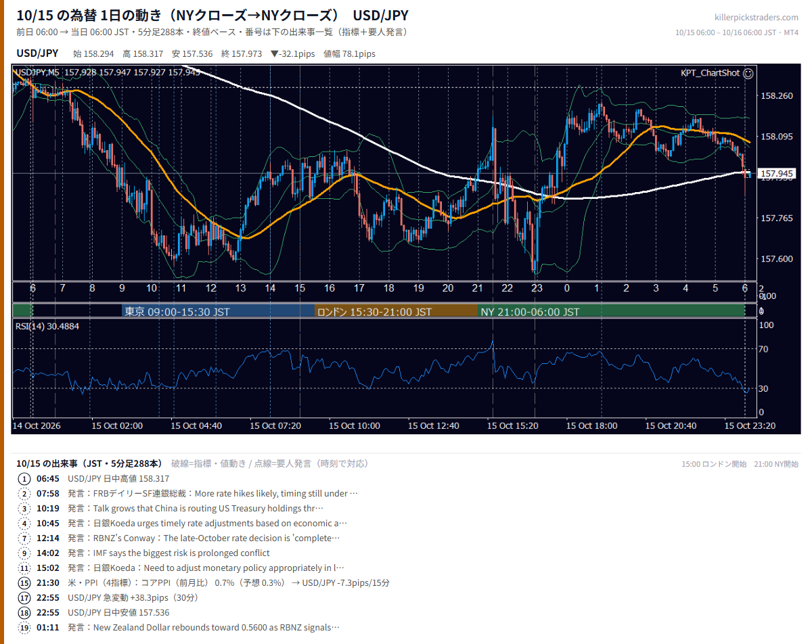Click the 158.095 price axis label
Screen dimensions: 812x644
point(777,137)
